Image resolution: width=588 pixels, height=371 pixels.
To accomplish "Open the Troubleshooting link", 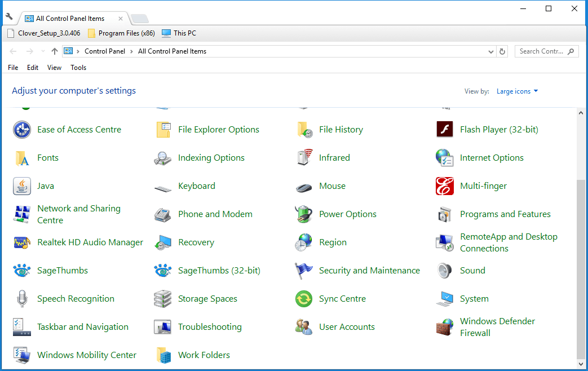I will (210, 327).
